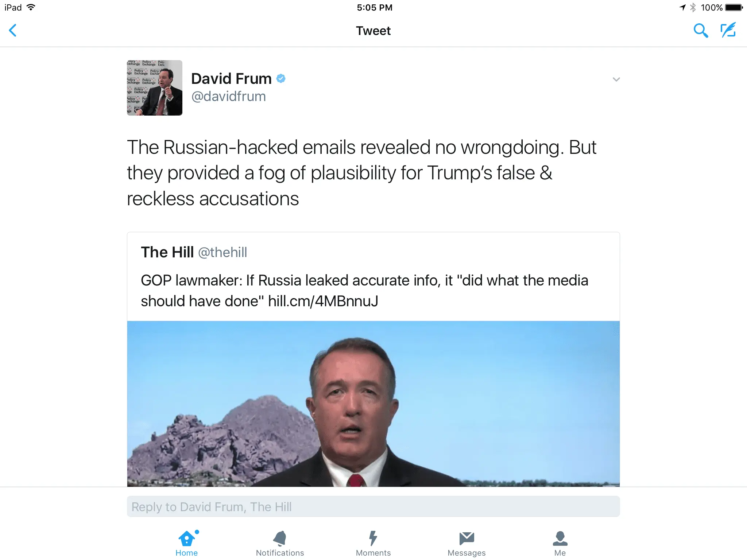
Task: Open David Frum's profile picture
Action: (155, 88)
